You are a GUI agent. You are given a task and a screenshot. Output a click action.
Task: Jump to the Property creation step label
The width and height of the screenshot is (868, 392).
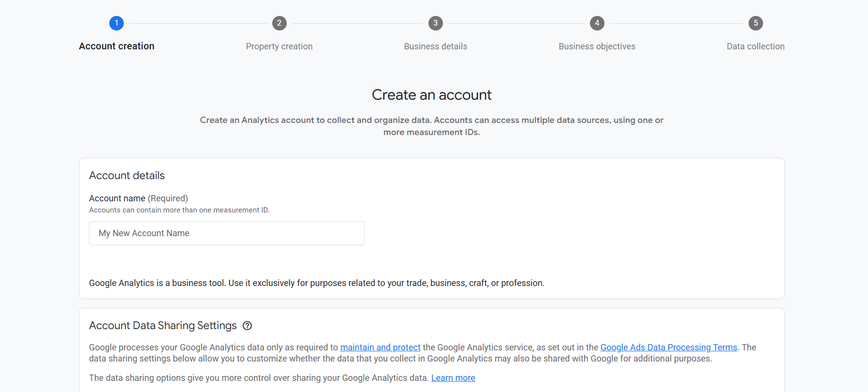[279, 46]
